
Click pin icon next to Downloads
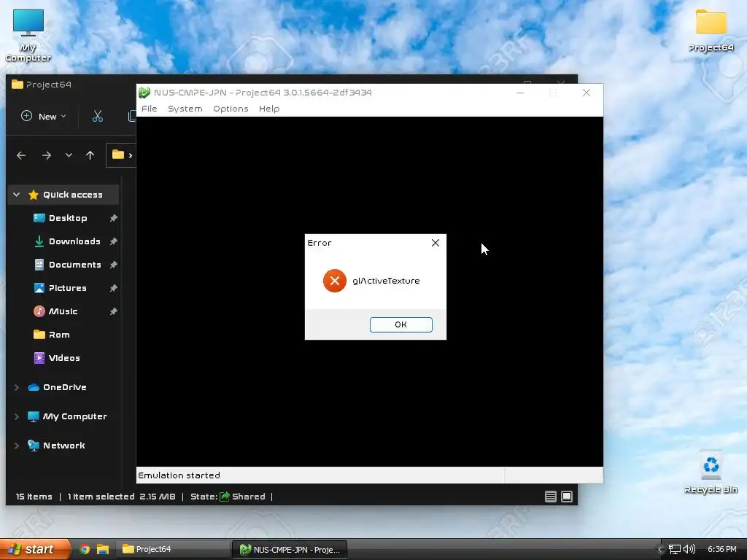click(x=113, y=241)
